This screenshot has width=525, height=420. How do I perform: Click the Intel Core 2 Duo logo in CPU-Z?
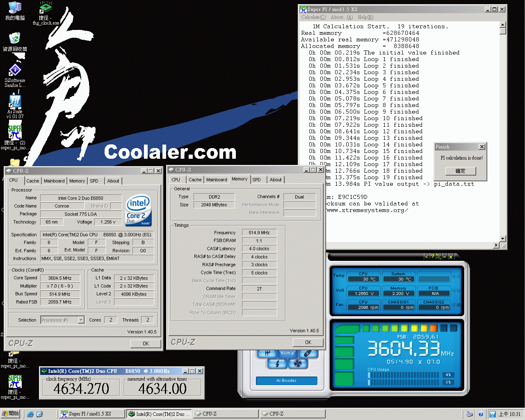(x=139, y=210)
